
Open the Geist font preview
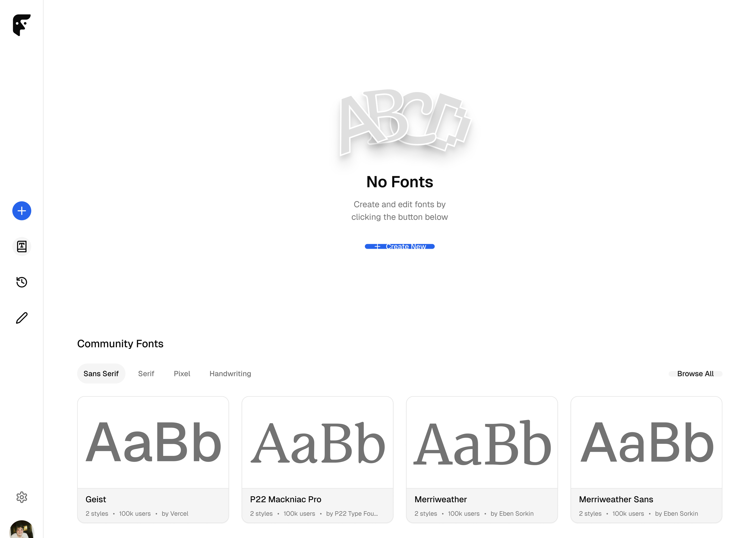(153, 442)
